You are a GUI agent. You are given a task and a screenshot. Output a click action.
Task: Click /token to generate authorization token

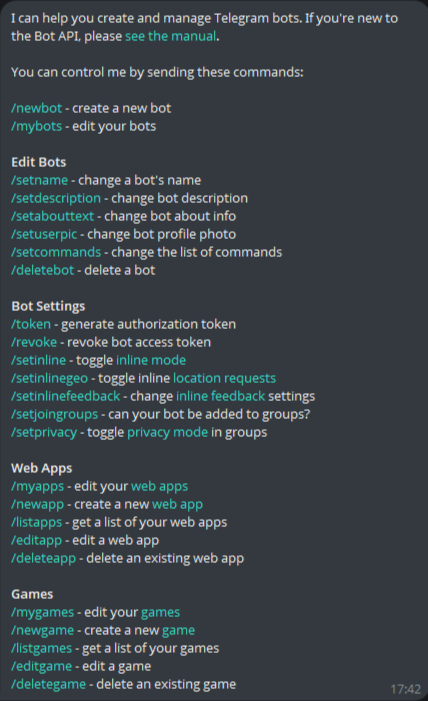click(x=31, y=324)
